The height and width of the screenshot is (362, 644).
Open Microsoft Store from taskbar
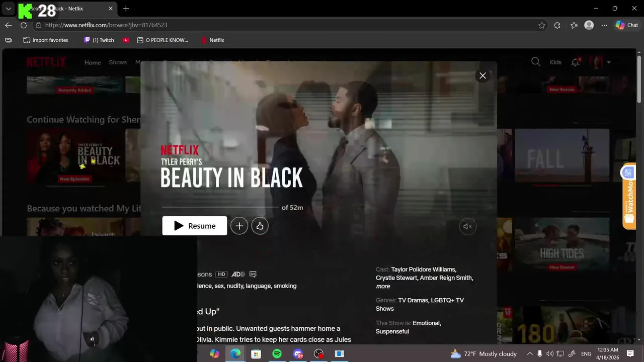(256, 354)
